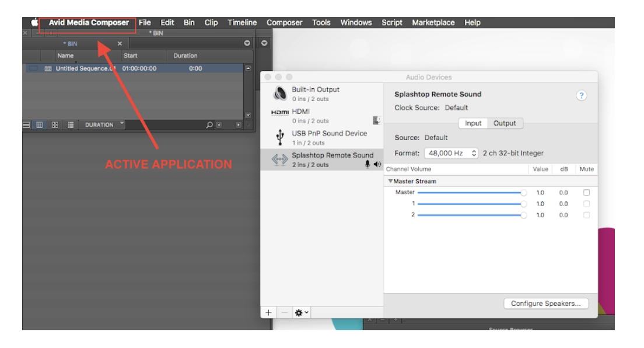
Task: Switch to the Input tab
Action: [x=473, y=123]
